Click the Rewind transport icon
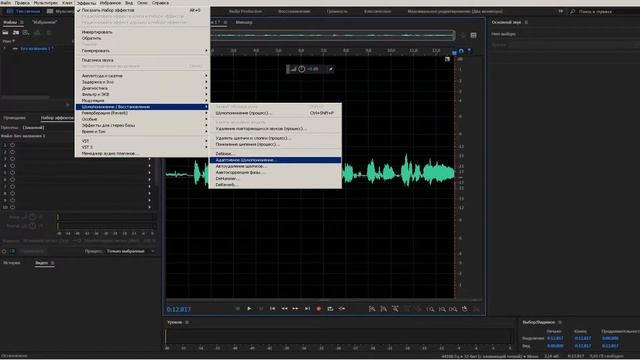Screen dimensions: 640x360 [x=284, y=309]
